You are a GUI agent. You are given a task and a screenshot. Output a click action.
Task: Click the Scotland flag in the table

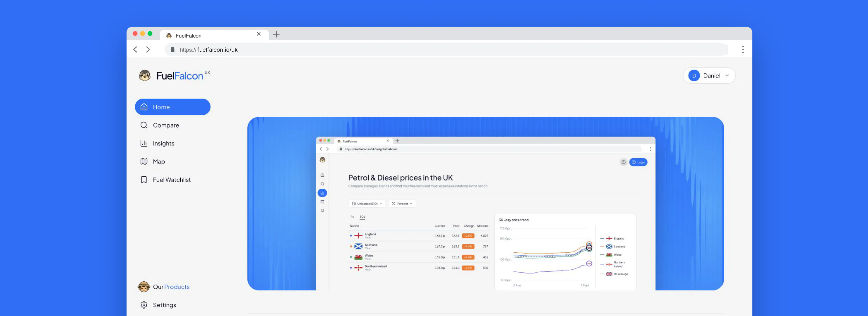359,246
